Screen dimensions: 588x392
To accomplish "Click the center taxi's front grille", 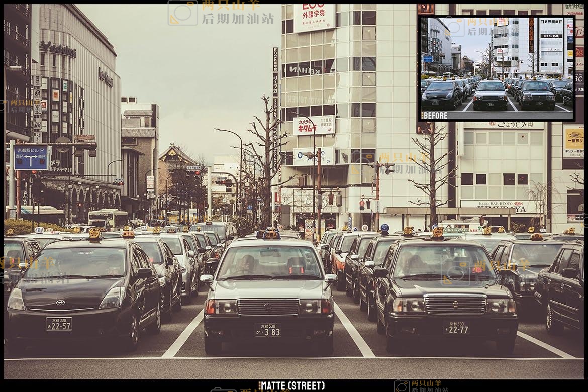I will 268,306.
